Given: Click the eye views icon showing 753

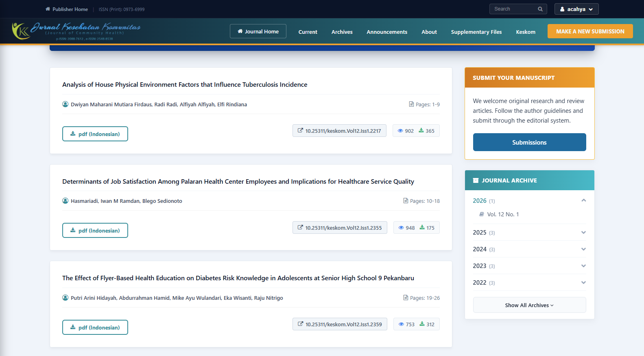Looking at the screenshot, I should click(401, 324).
